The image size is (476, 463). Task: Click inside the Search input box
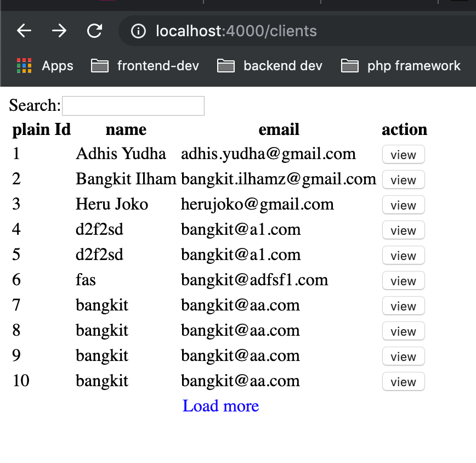[x=133, y=105]
